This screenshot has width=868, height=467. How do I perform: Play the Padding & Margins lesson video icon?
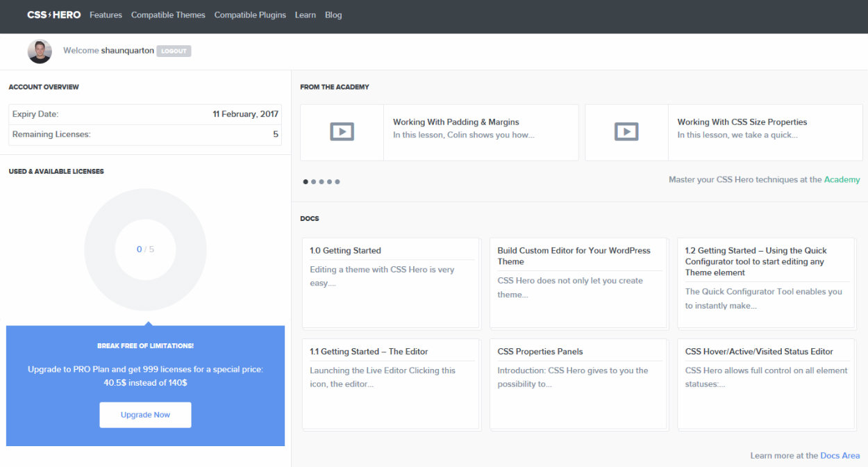(342, 132)
